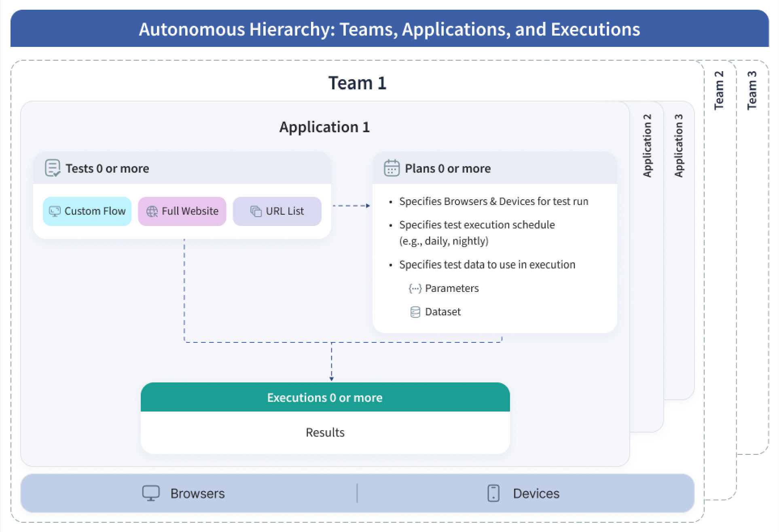Open the Team 3 vertical tab

752,91
